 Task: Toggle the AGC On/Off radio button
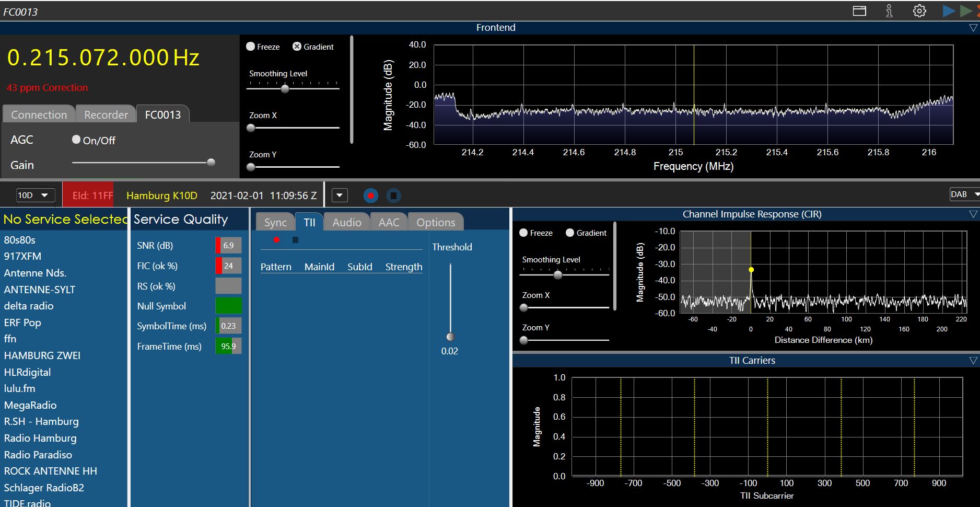click(76, 140)
